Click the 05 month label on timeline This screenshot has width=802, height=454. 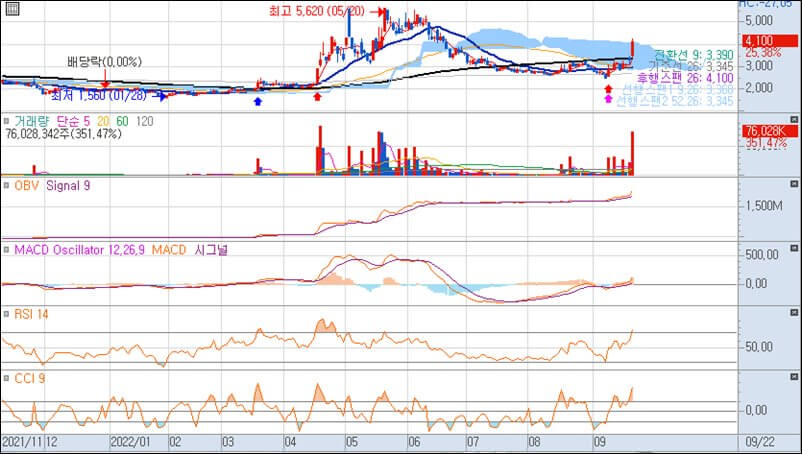351,442
